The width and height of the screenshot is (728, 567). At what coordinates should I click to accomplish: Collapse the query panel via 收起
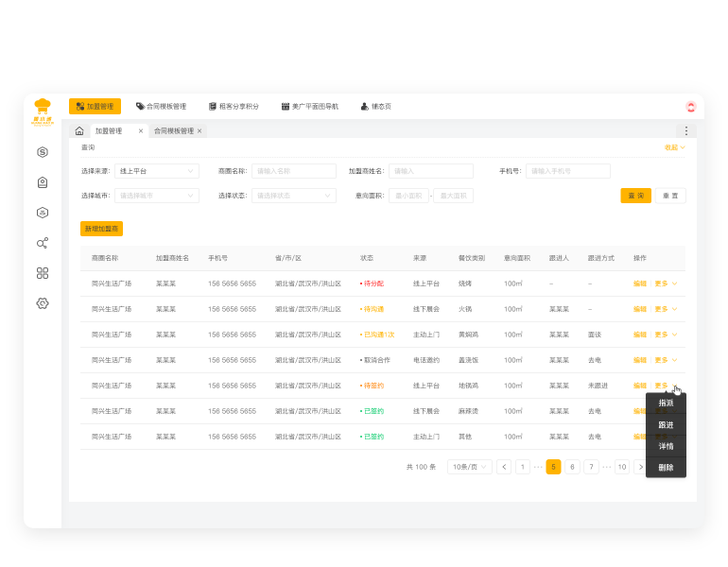tap(674, 147)
